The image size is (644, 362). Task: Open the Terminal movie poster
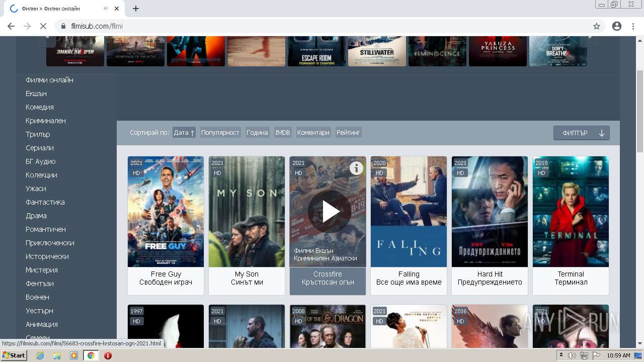pos(571,212)
